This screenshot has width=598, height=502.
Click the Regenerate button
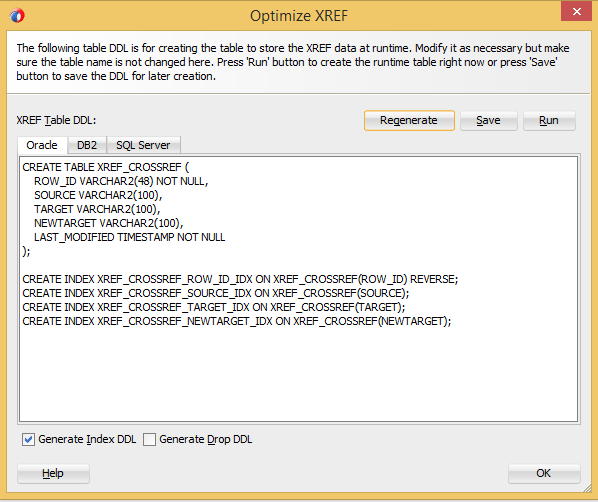coord(409,121)
